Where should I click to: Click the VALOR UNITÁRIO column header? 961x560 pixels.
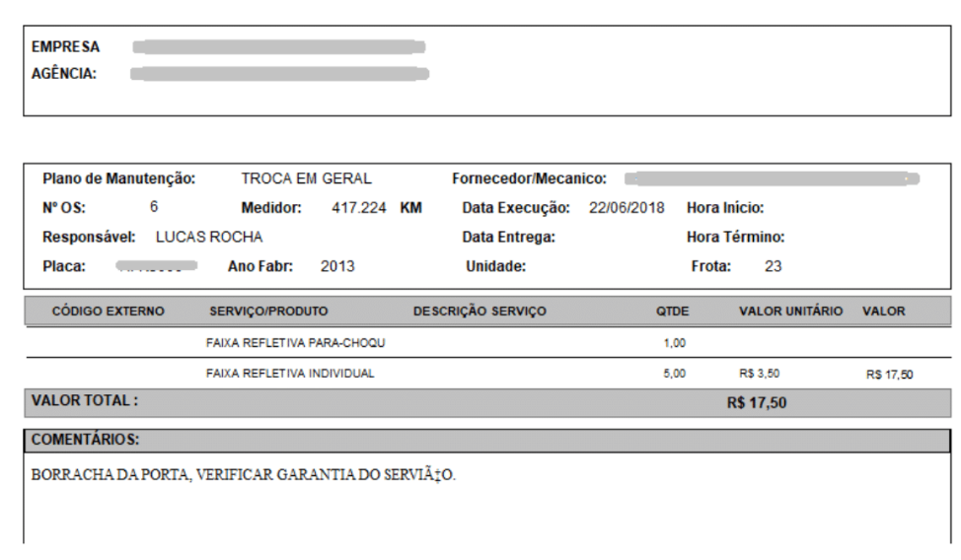point(790,311)
